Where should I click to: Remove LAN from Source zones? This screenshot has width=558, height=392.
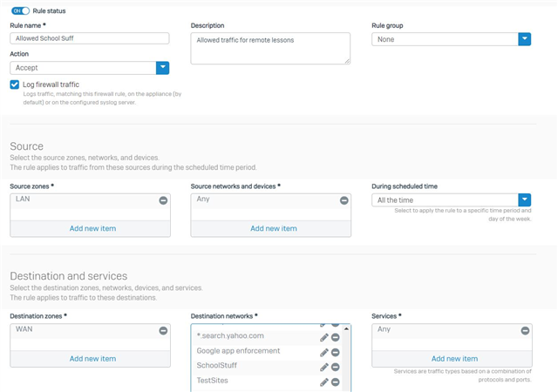coord(163,200)
